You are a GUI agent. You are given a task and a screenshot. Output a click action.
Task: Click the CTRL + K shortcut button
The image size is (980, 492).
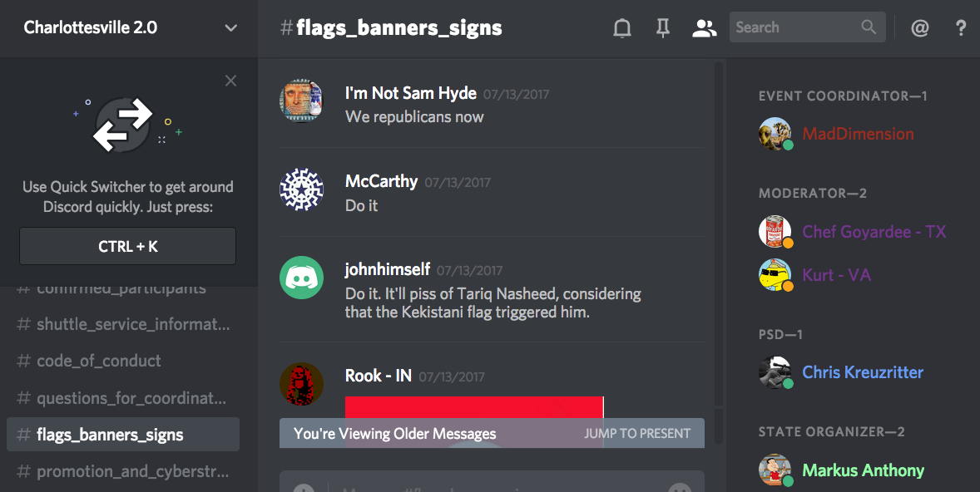tap(127, 246)
